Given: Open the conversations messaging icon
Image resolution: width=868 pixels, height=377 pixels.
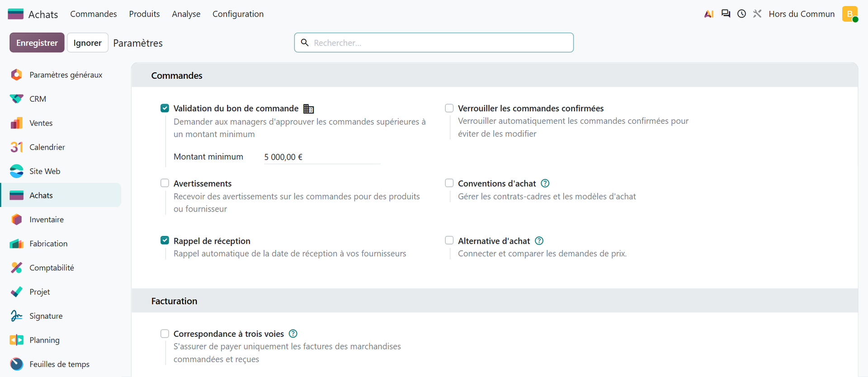Looking at the screenshot, I should (x=726, y=14).
